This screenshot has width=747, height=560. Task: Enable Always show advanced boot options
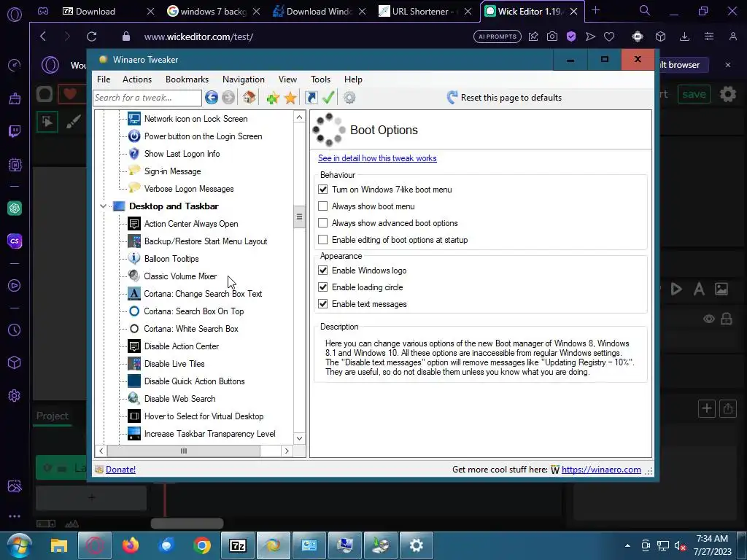click(323, 223)
